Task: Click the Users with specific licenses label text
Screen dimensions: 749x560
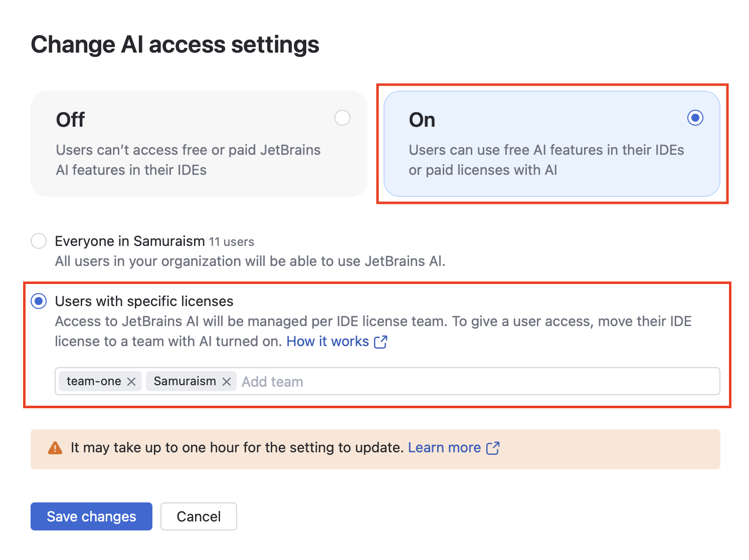Action: point(144,302)
